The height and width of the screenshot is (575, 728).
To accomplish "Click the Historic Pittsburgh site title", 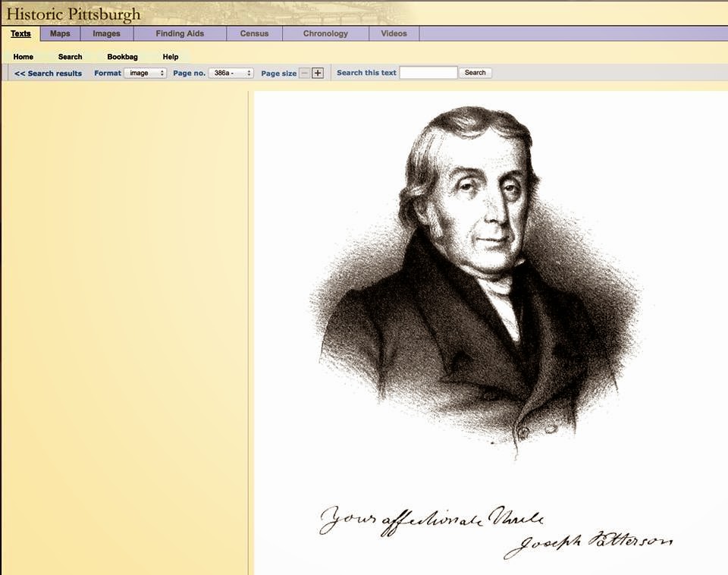I will coord(74,14).
